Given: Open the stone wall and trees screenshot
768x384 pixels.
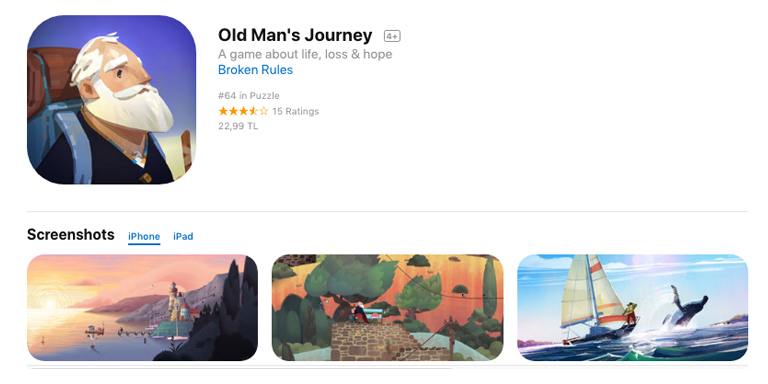Looking at the screenshot, I should (x=387, y=308).
